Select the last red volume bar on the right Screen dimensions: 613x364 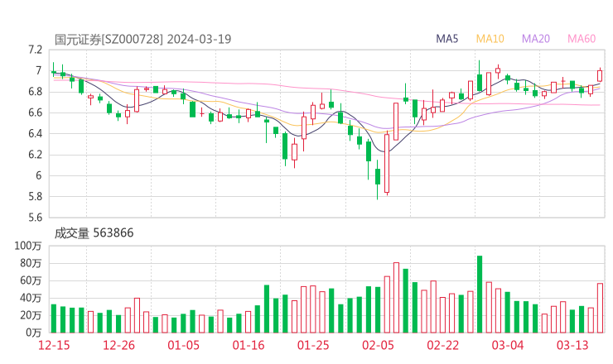(600, 308)
